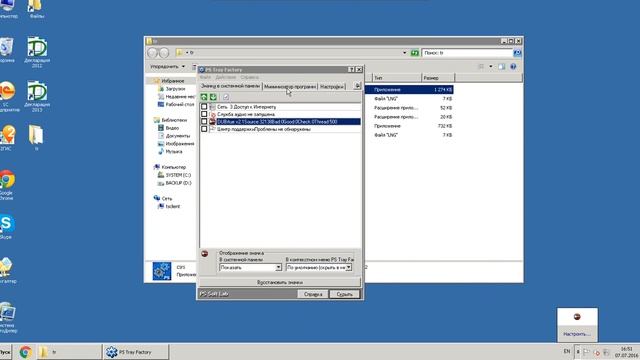This screenshot has width=640, height=360.
Task: Click the red icon in the tray overflow popup
Action: (x=577, y=317)
